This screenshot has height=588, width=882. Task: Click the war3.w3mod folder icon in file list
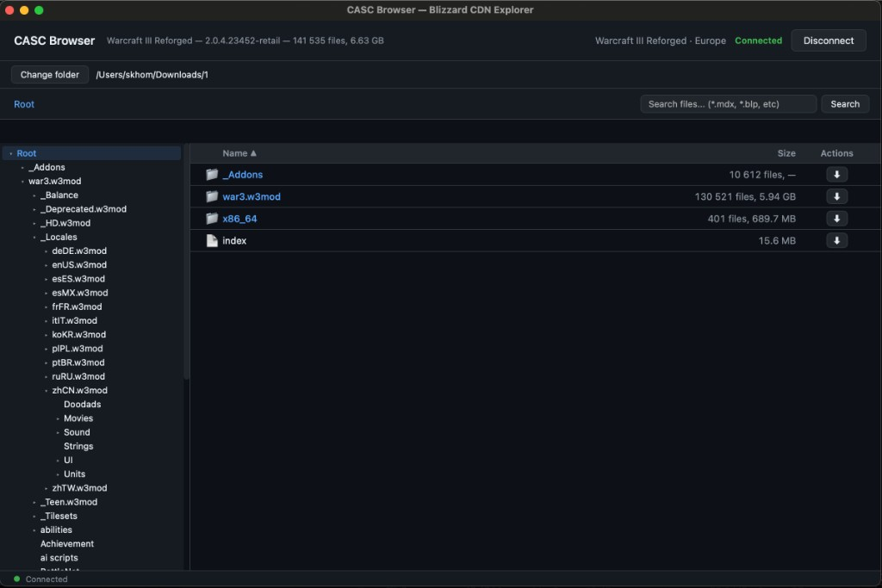(212, 196)
